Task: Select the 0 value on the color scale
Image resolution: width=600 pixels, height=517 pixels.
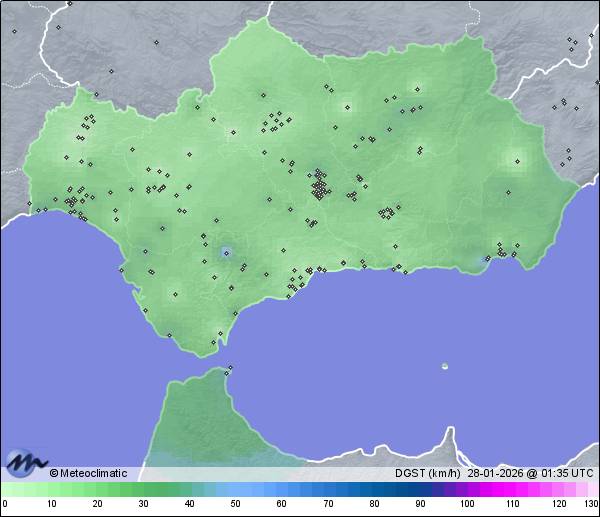Action: 5,503
